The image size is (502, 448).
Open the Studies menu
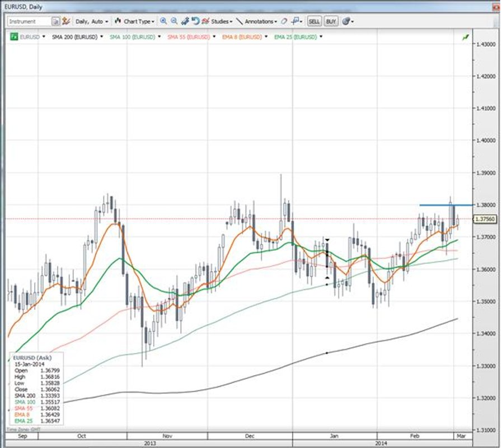click(x=220, y=21)
